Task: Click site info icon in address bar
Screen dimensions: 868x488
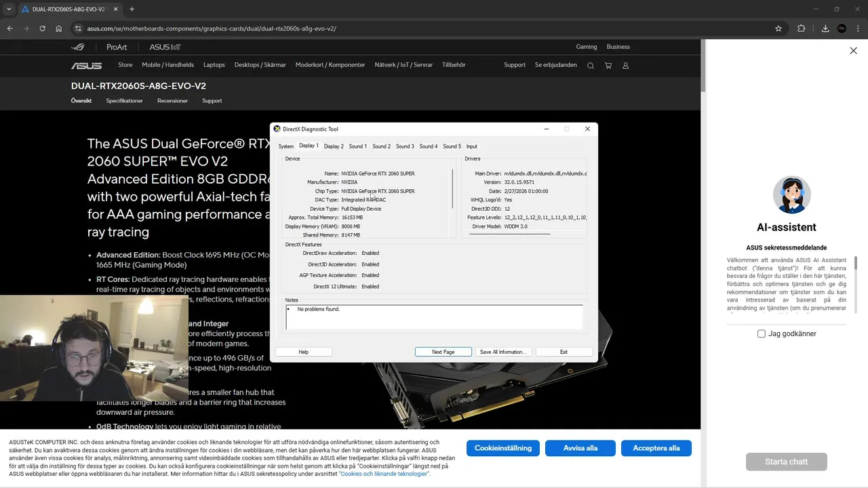Action: coord(78,28)
